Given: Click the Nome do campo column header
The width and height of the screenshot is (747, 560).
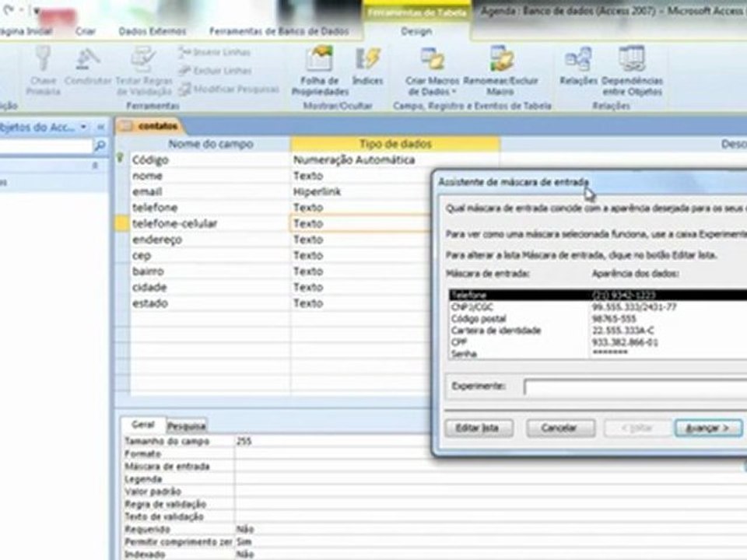Looking at the screenshot, I should click(x=211, y=144).
